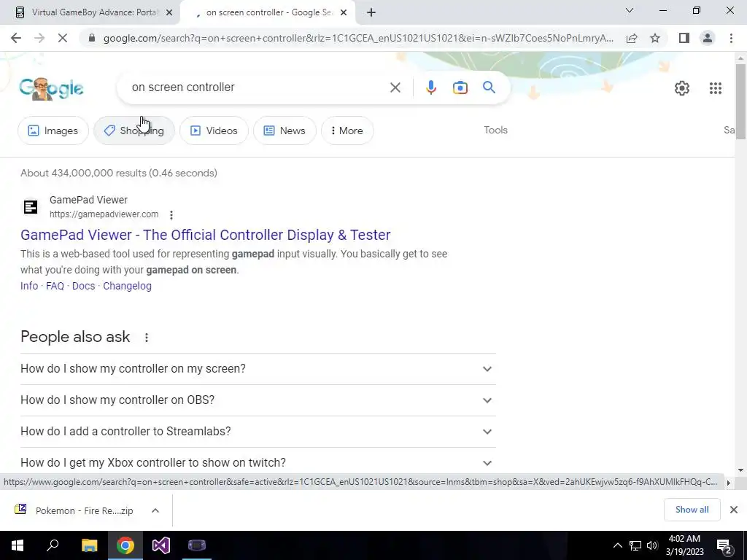Filter results by Images
747x560 pixels.
[53, 131]
